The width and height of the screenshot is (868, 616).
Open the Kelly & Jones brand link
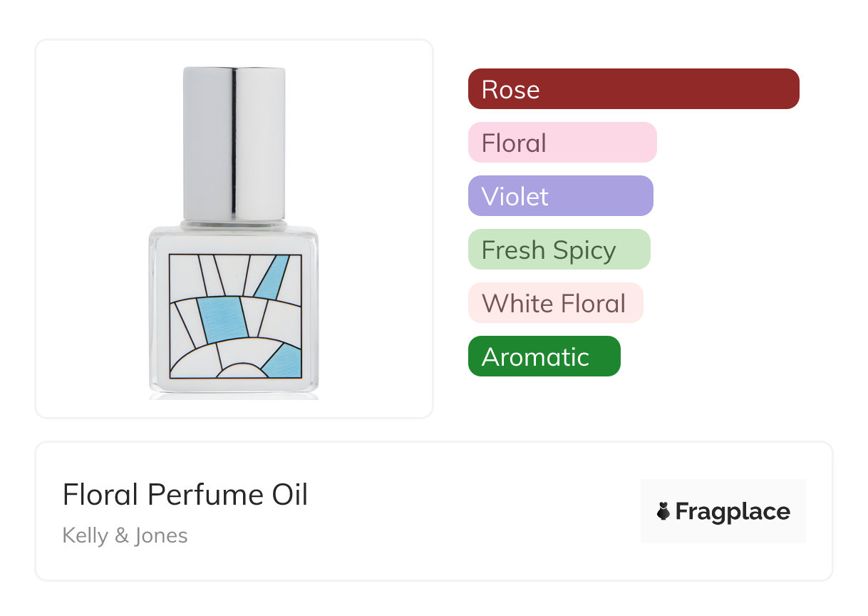(125, 535)
